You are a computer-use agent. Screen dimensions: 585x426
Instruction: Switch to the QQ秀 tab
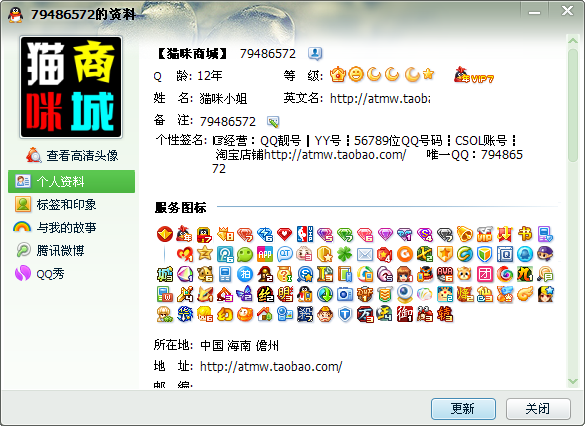pos(50,273)
